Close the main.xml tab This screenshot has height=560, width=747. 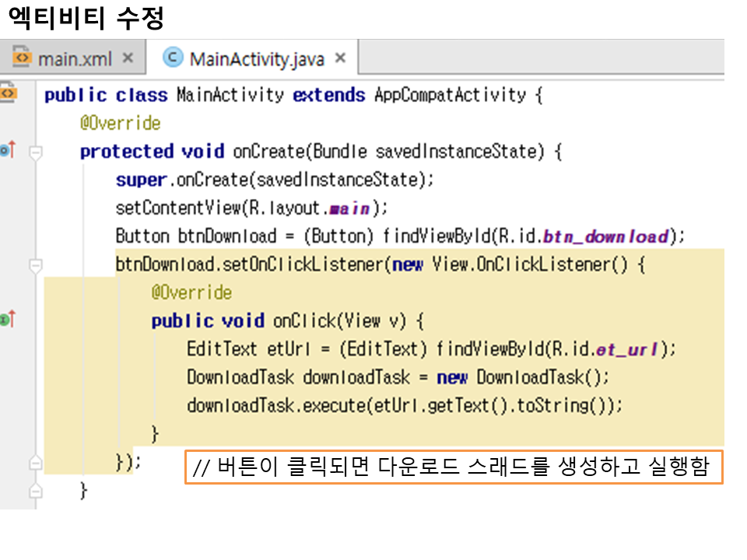point(128,59)
